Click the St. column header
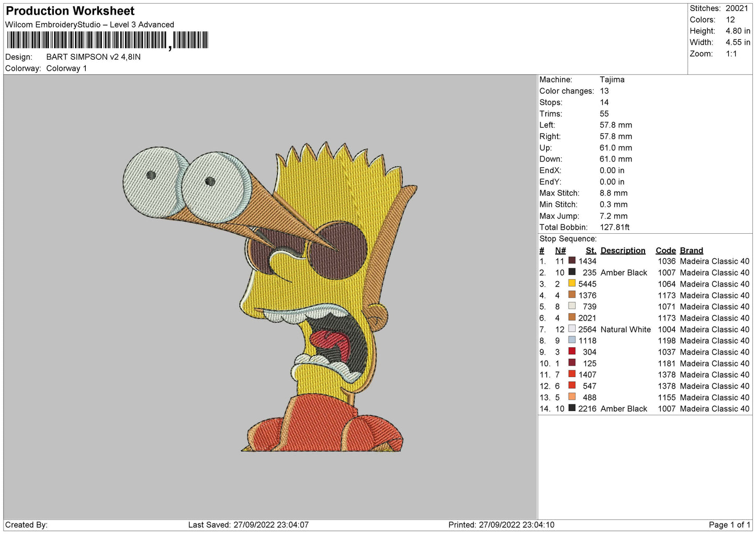Screen dimensions: 756x534 pos(591,251)
